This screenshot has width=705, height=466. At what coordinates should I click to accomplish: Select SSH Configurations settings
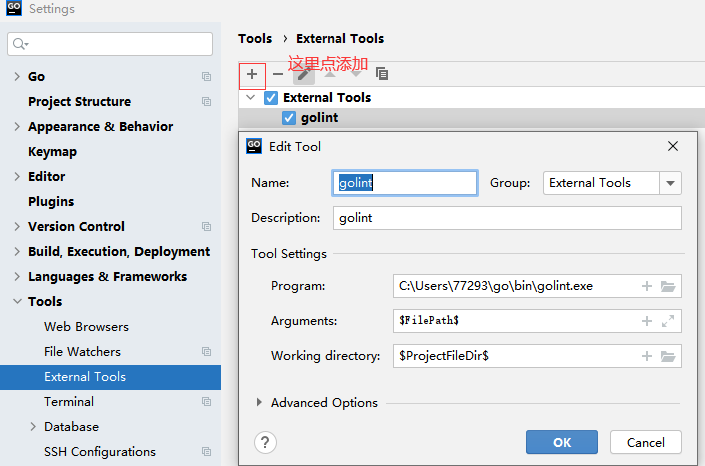click(x=100, y=451)
